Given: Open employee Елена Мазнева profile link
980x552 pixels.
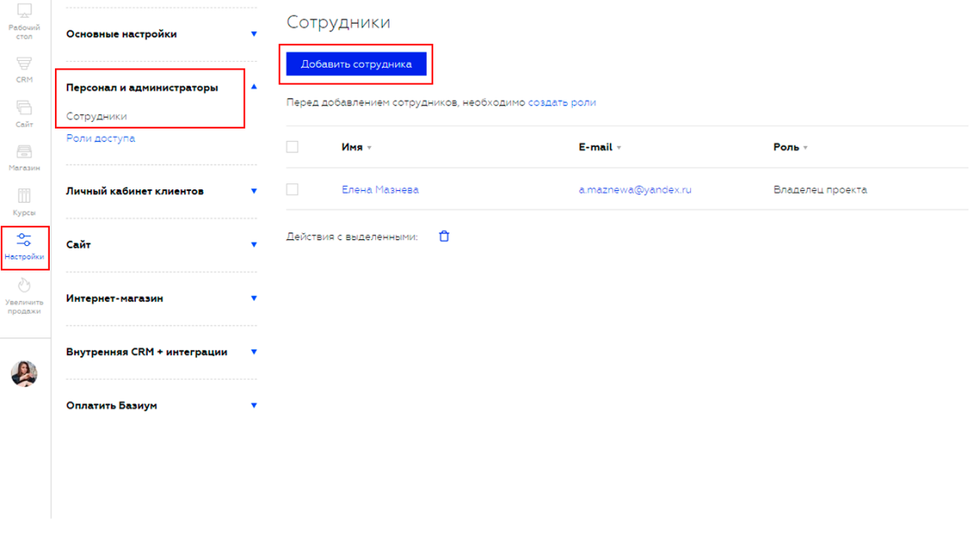Looking at the screenshot, I should pyautogui.click(x=380, y=189).
